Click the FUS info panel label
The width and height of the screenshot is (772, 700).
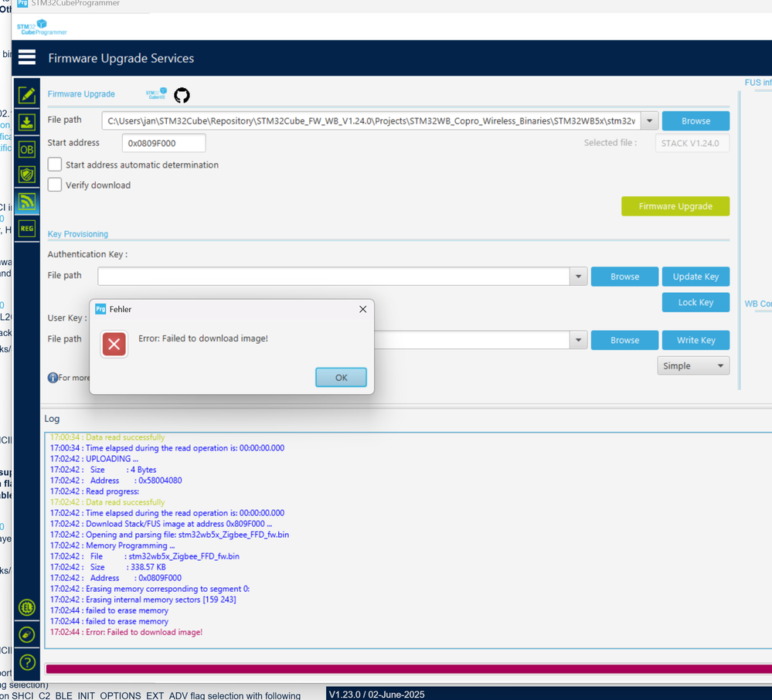[758, 83]
